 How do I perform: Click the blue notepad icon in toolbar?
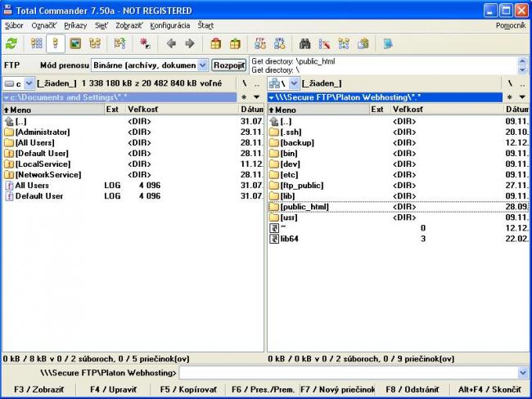tap(388, 43)
